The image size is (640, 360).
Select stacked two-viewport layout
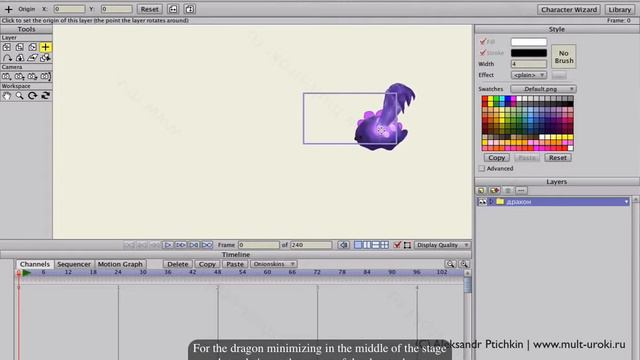(x=376, y=245)
